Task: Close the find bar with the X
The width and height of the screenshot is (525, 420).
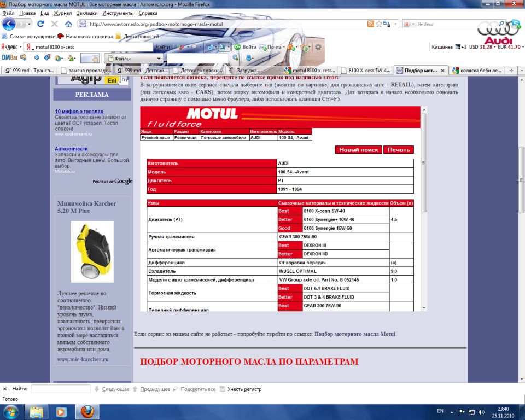Action: [5, 389]
